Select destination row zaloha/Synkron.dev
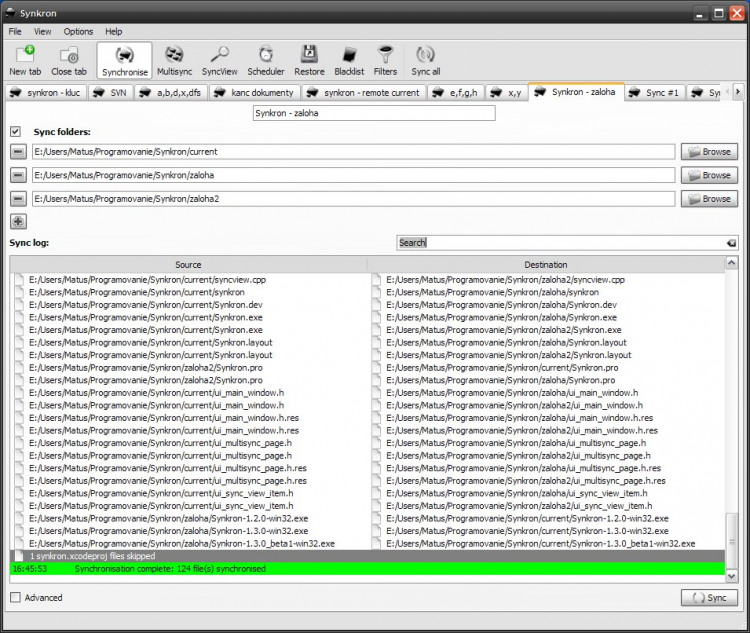 (x=502, y=305)
